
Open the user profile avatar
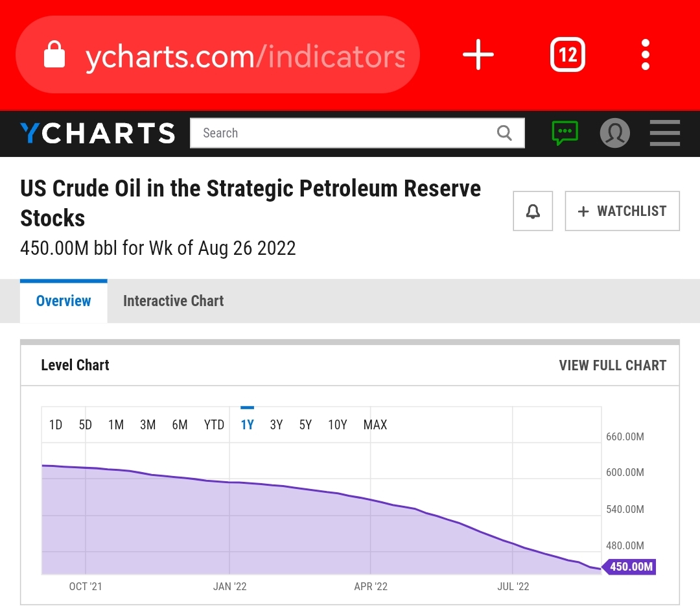[614, 133]
